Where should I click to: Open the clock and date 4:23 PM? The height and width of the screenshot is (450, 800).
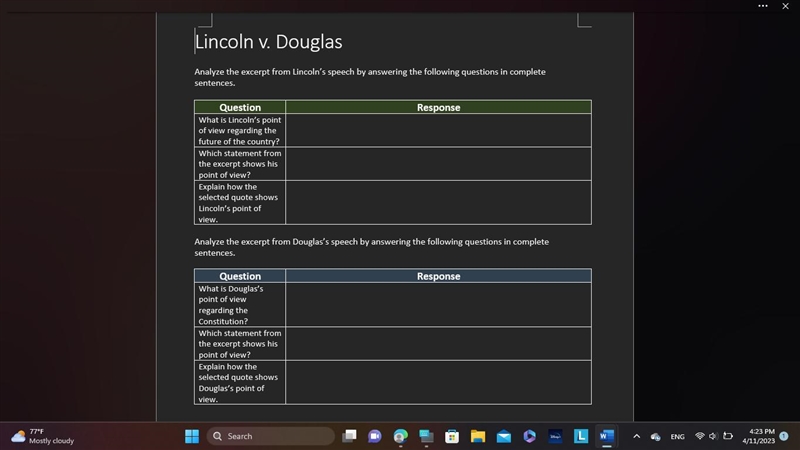(758, 436)
